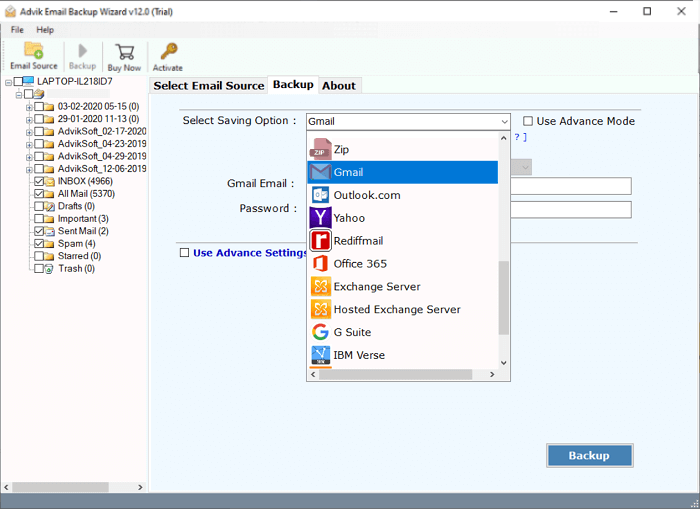Enable Use Advance Settings checkbox

click(184, 253)
